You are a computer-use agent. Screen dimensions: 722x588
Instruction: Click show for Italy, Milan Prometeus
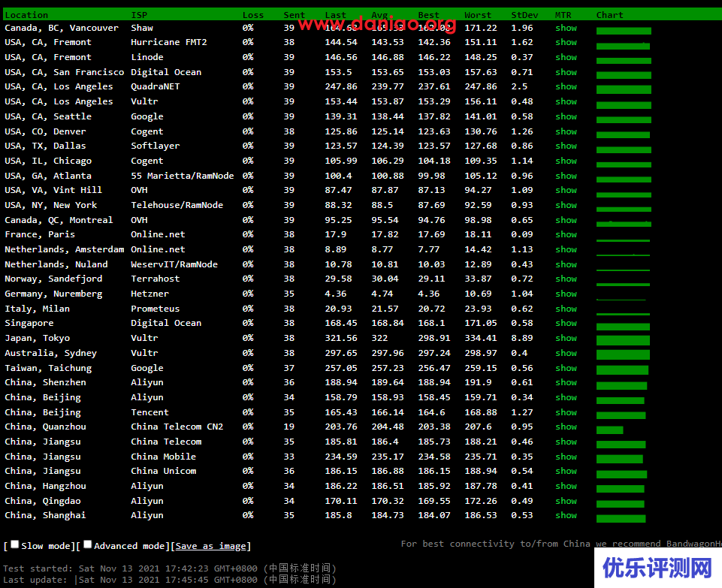click(x=566, y=309)
